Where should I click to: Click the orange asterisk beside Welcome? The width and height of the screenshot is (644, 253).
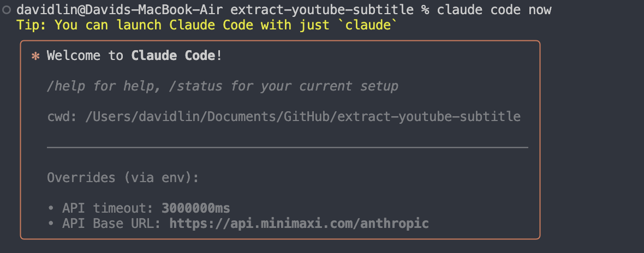coord(35,56)
